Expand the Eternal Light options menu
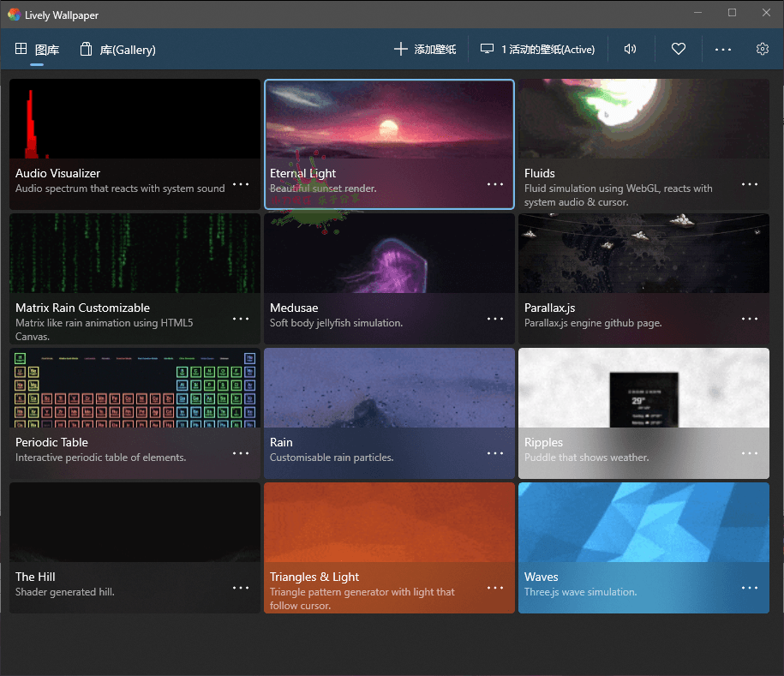Viewport: 784px width, 676px height. click(x=495, y=184)
